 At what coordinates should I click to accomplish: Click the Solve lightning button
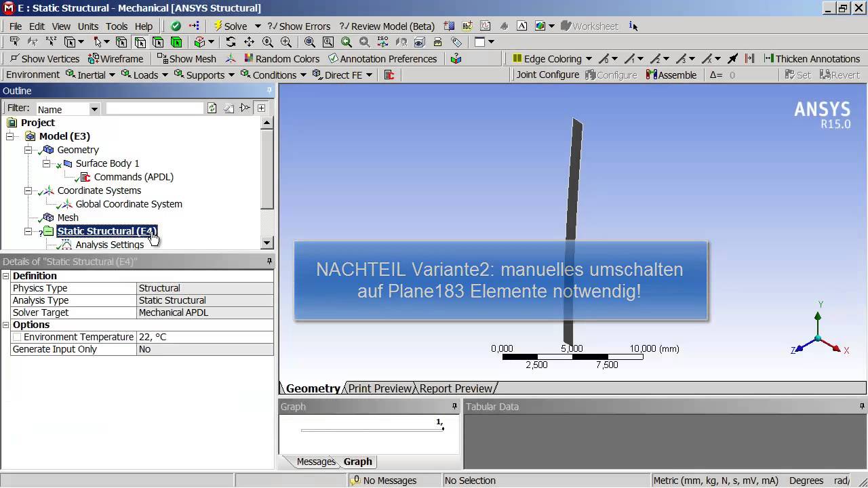pos(231,26)
